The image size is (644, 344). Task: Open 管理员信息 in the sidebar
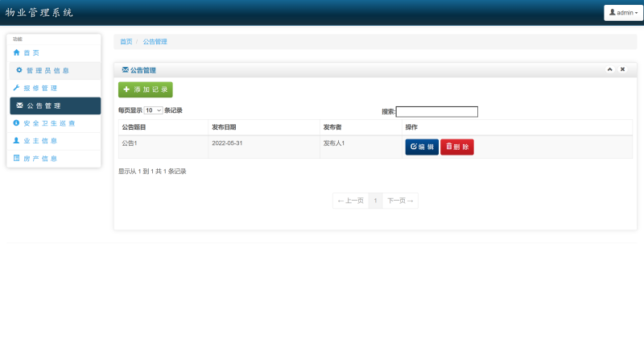[55, 71]
